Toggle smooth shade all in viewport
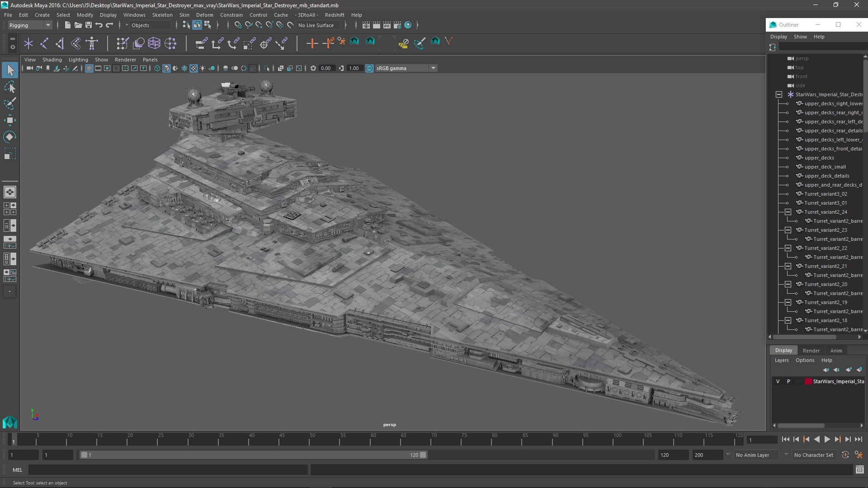The image size is (868, 488). click(x=166, y=68)
